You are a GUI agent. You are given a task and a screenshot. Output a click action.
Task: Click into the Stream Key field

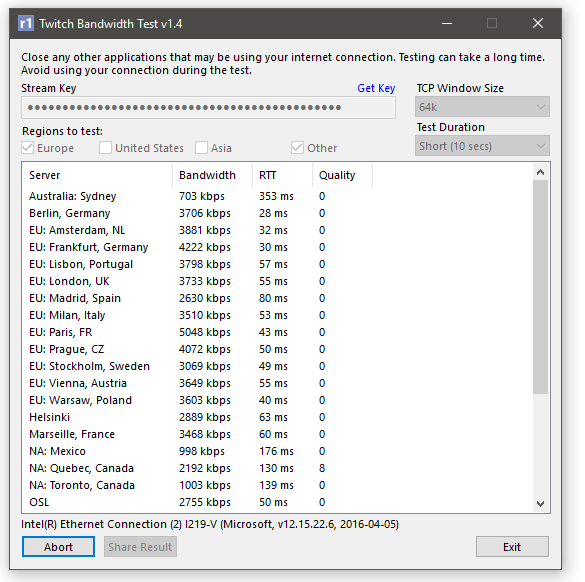click(208, 107)
